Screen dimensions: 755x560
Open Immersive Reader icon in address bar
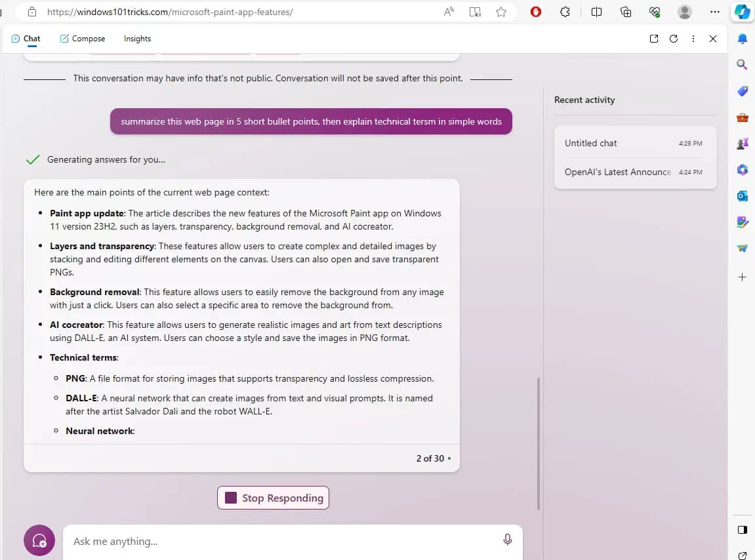[476, 12]
